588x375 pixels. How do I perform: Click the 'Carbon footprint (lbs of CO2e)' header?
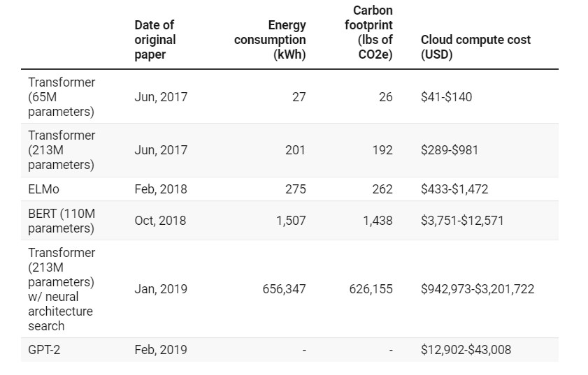point(368,33)
